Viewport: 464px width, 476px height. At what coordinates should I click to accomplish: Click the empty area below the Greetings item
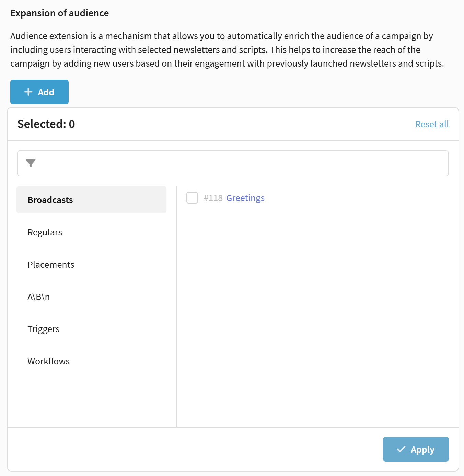(317, 309)
